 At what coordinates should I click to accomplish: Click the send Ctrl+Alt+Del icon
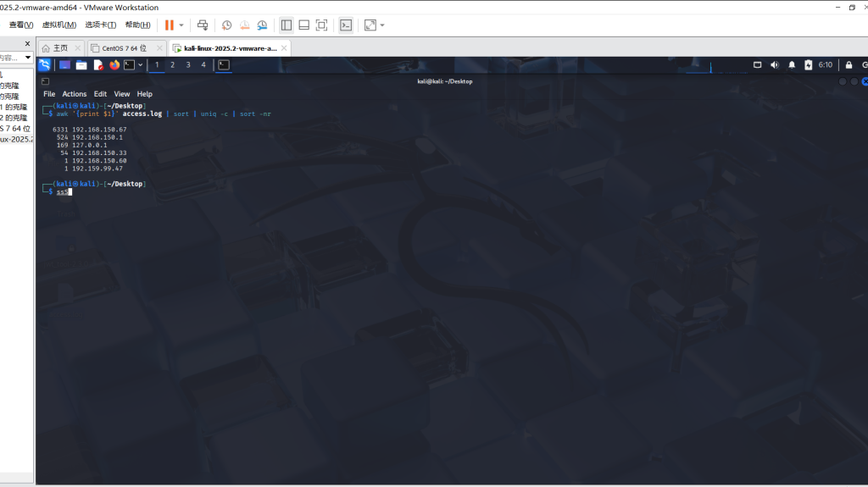click(203, 25)
